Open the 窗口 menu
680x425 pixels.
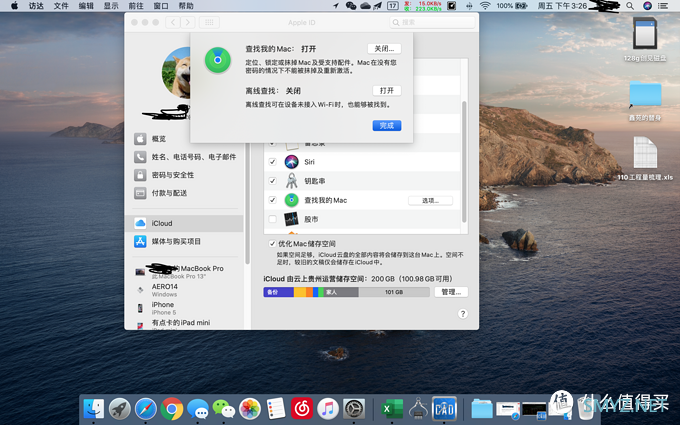coord(161,6)
